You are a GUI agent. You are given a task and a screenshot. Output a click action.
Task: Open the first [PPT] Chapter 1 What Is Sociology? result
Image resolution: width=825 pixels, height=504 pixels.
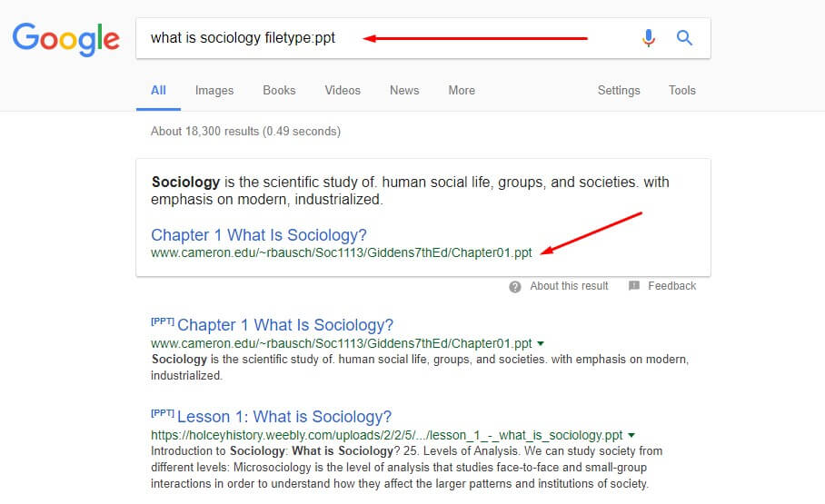click(x=285, y=325)
